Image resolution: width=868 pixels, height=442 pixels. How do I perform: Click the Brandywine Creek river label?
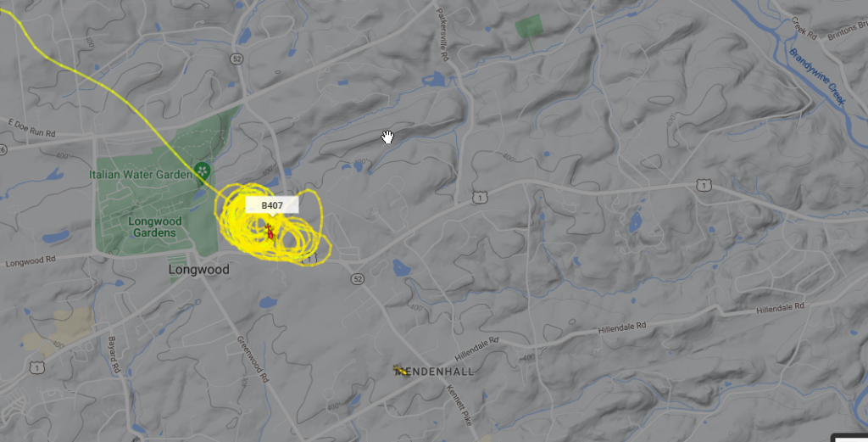tap(818, 77)
